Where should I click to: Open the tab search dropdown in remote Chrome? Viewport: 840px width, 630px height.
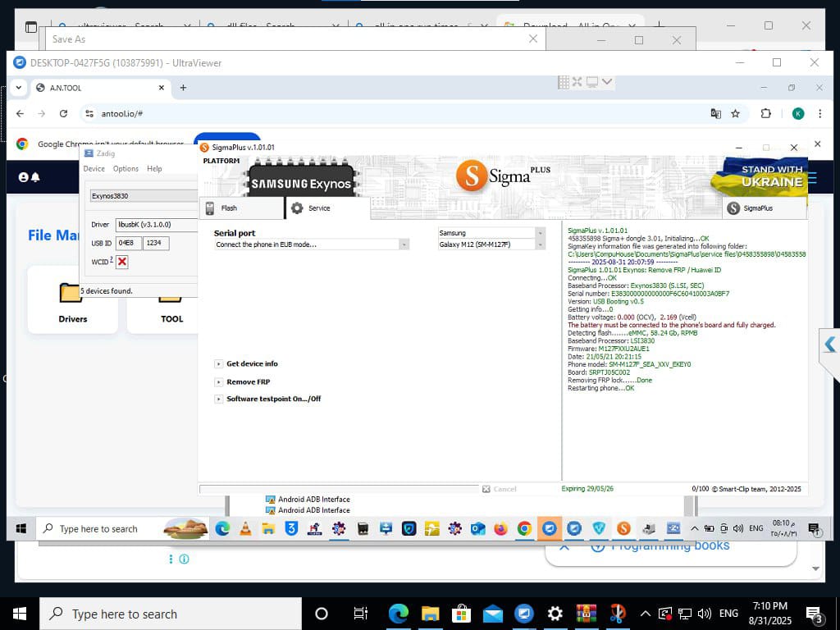(x=19, y=88)
